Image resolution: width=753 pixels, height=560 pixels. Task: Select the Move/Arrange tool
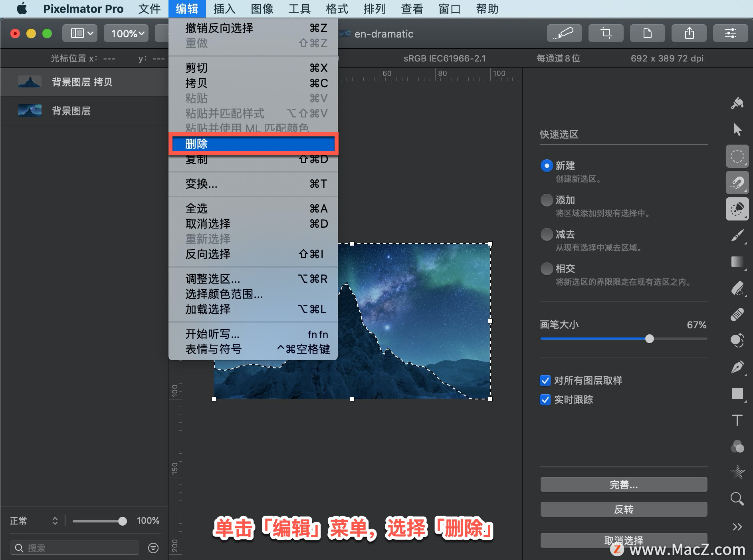[738, 129]
